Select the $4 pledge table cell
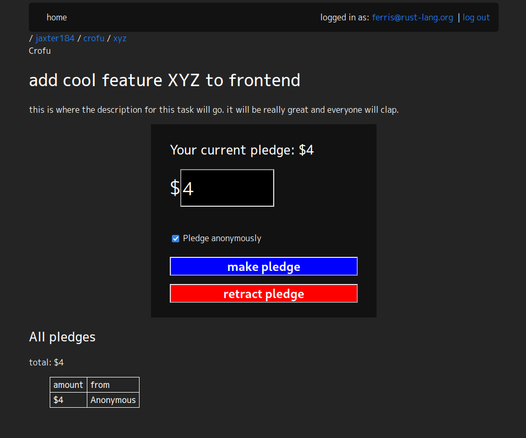This screenshot has width=526, height=438. pos(68,400)
